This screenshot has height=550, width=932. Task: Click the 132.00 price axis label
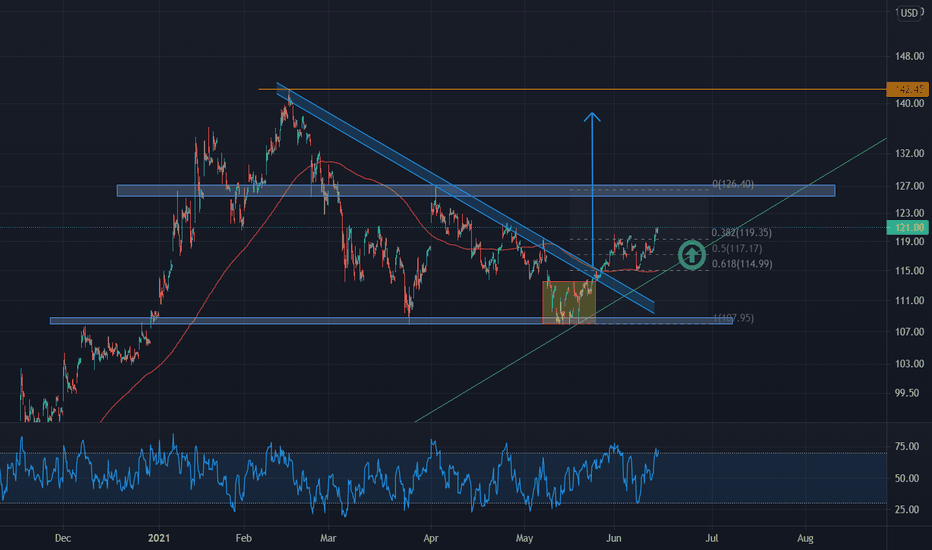[909, 153]
